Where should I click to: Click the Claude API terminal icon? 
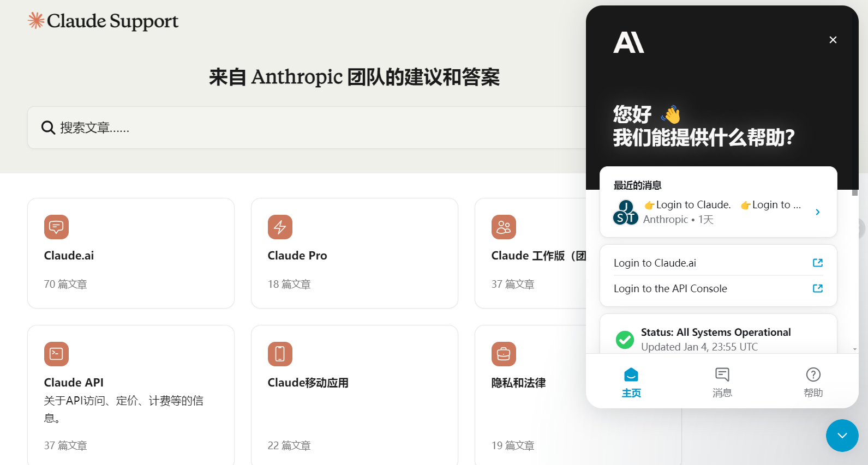(56, 354)
